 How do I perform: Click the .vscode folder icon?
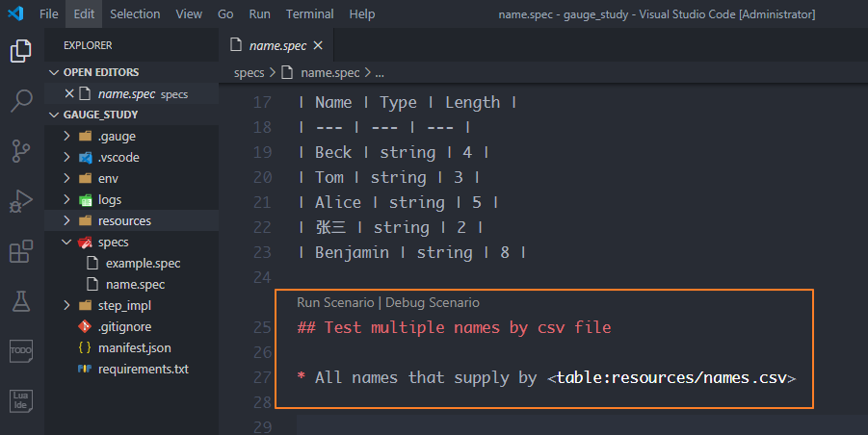pyautogui.click(x=85, y=158)
